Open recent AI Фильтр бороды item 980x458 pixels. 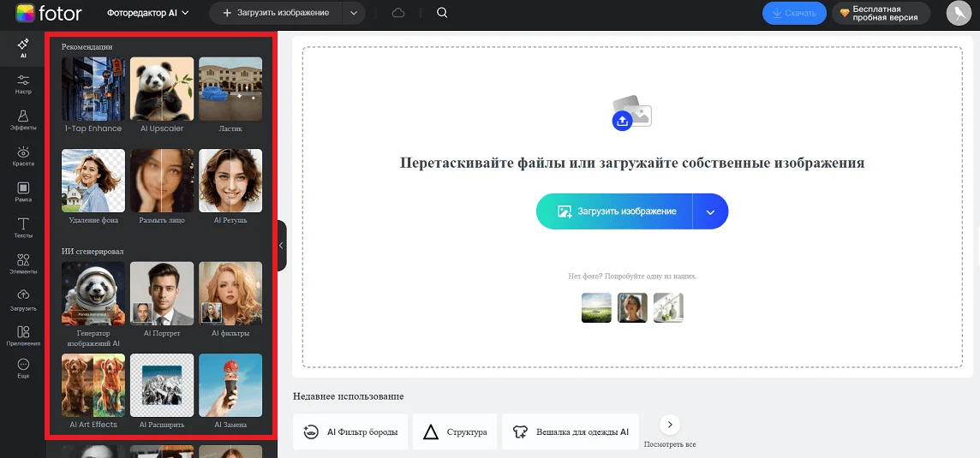click(350, 432)
